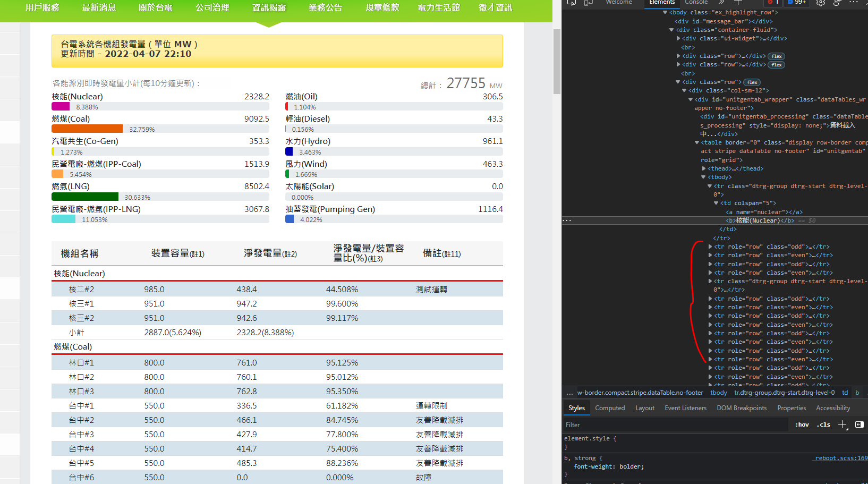Click the dark green LNG percentage bar
868x484 pixels.
[85, 197]
